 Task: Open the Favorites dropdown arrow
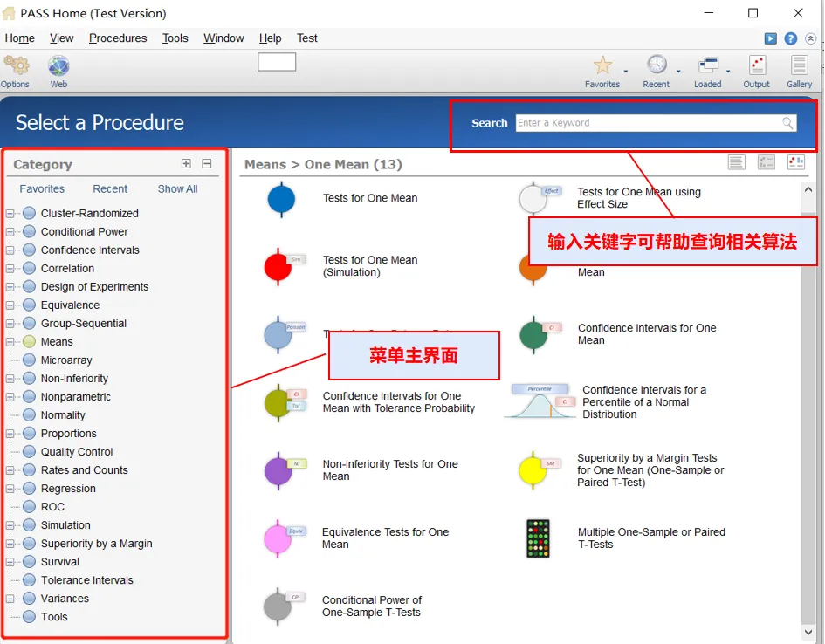(626, 71)
